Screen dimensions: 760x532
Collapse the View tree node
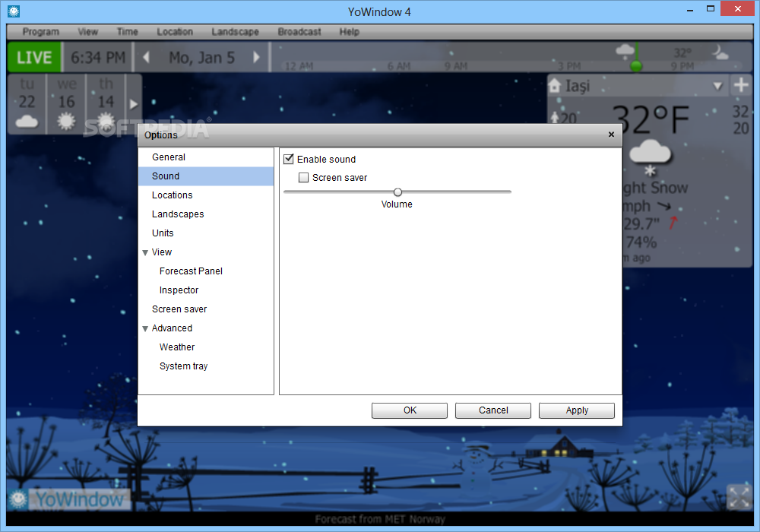[145, 252]
